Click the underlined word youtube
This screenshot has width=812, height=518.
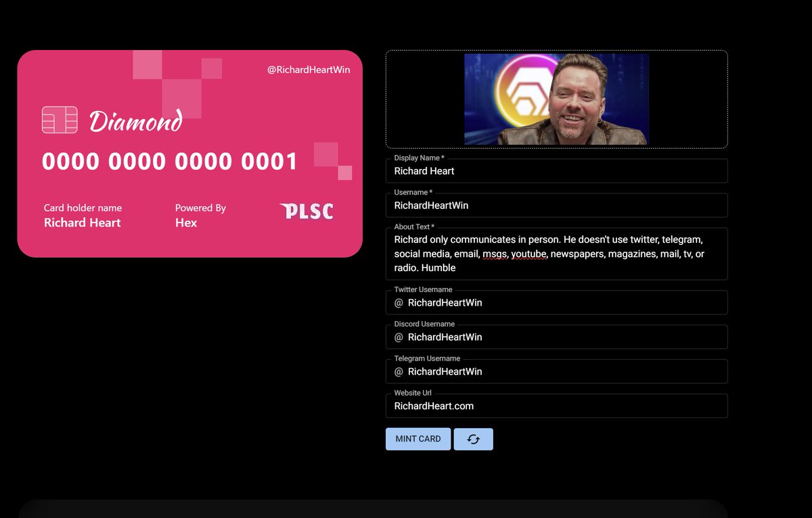pyautogui.click(x=529, y=254)
